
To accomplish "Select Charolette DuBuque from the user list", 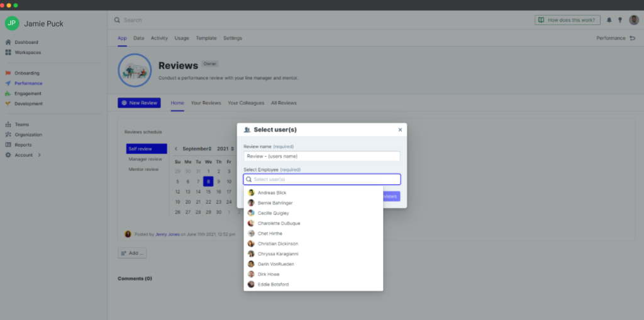I will tap(313, 223).
